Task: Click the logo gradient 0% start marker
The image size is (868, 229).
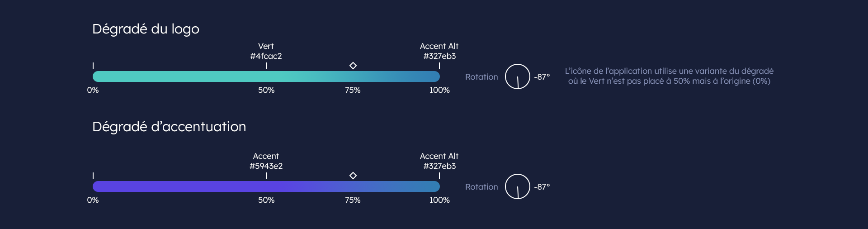Action: pyautogui.click(x=93, y=66)
